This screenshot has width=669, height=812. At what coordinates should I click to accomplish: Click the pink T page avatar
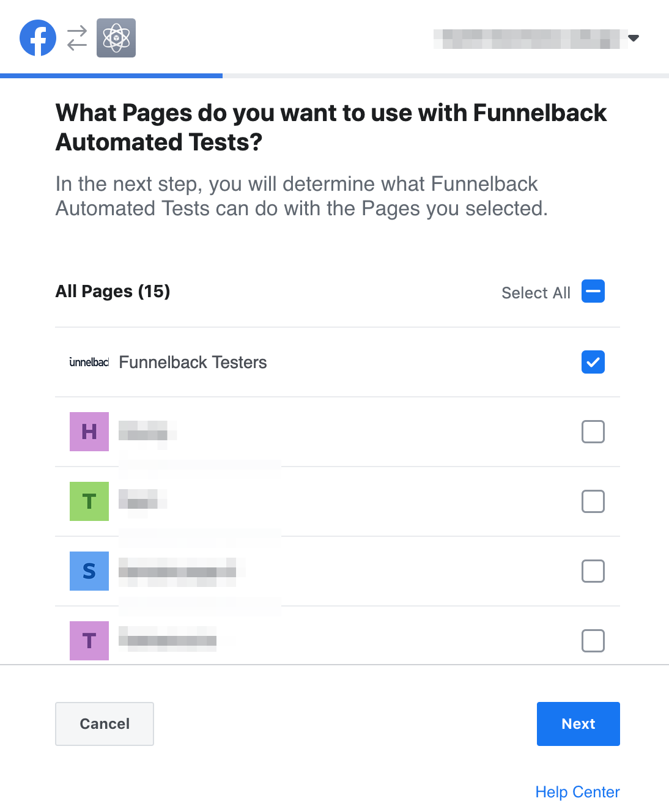coord(89,641)
